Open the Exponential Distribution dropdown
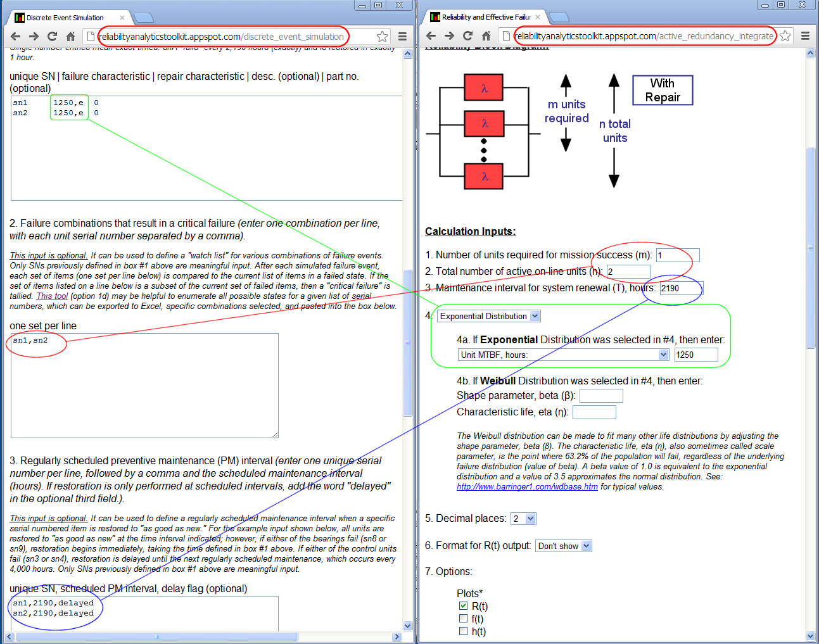This screenshot has height=644, width=819. pos(489,316)
